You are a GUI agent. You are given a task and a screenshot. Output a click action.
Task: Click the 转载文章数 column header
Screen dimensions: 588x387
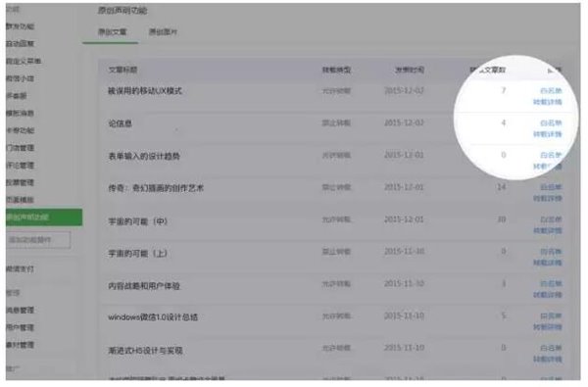488,70
